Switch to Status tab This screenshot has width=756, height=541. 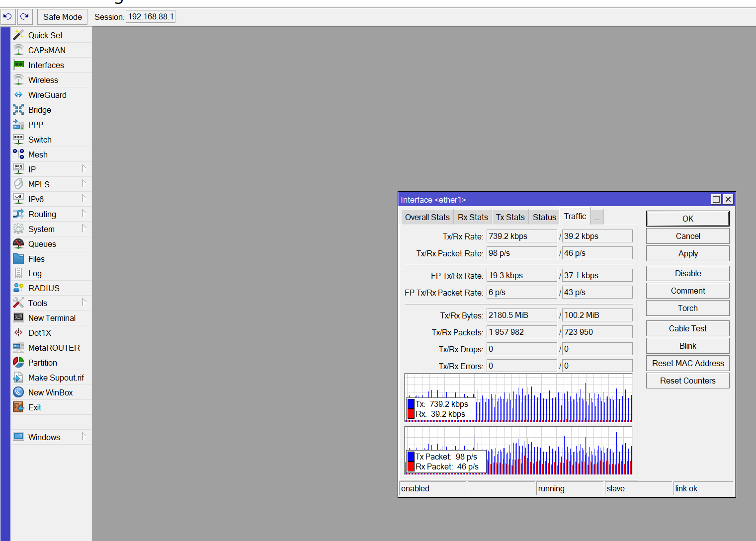click(544, 217)
